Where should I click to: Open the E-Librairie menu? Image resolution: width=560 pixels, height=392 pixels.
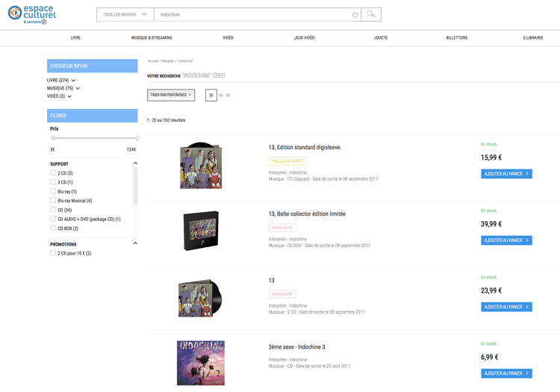click(533, 38)
